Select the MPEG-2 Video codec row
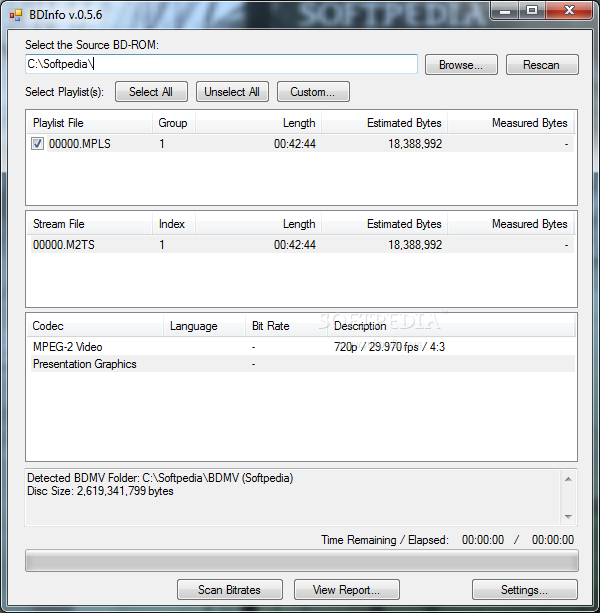 pyautogui.click(x=303, y=347)
